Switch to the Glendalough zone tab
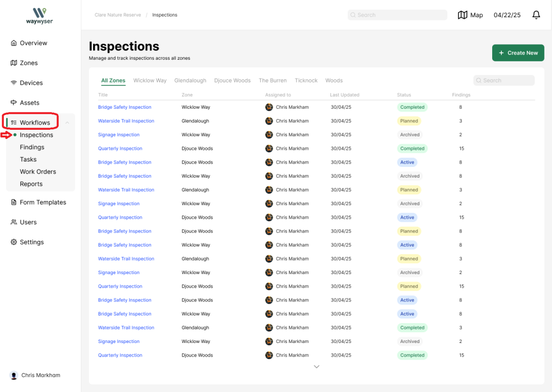The image size is (552, 392). (x=190, y=81)
